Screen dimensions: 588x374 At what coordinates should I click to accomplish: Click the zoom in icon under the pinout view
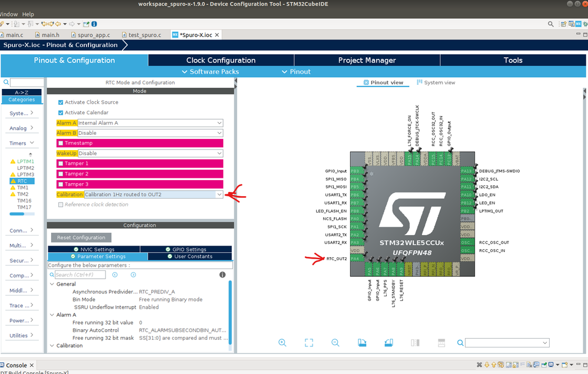click(283, 342)
